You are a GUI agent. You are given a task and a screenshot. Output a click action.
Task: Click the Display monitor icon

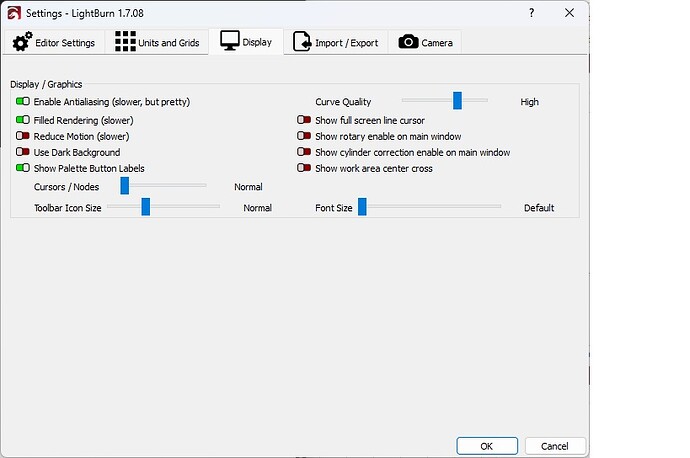click(x=229, y=42)
